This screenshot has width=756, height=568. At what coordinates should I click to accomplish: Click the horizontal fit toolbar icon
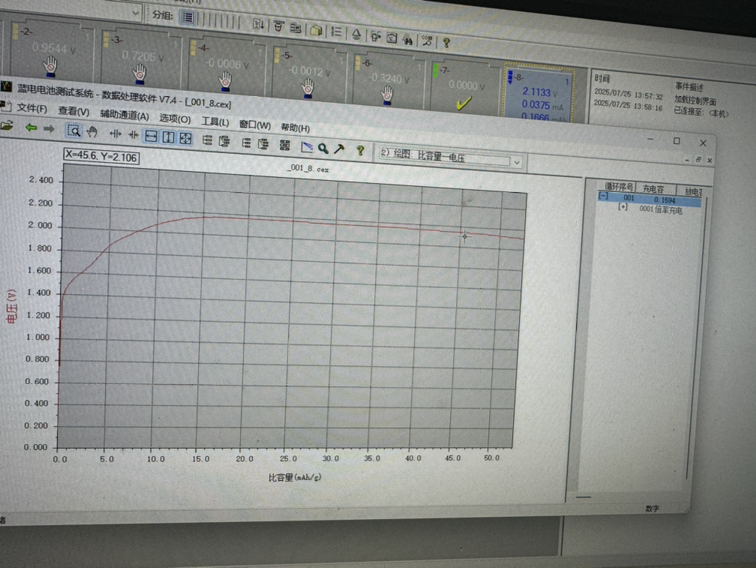pos(151,134)
